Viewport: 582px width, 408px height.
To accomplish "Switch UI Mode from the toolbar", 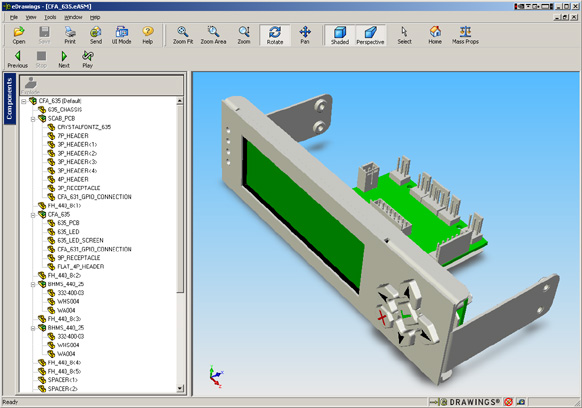I will coord(121,36).
